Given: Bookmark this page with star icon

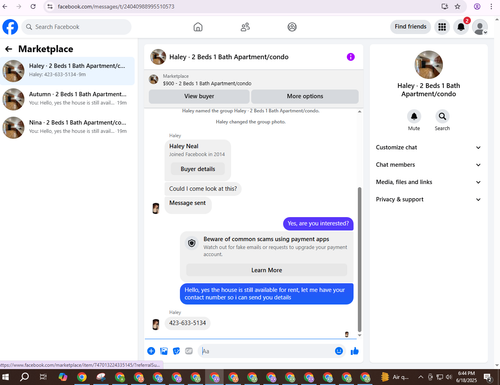Looking at the screenshot, I should click(458, 6).
